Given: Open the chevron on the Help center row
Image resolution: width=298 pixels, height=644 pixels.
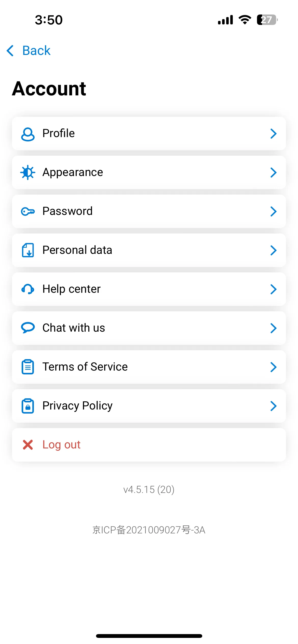Looking at the screenshot, I should point(274,289).
